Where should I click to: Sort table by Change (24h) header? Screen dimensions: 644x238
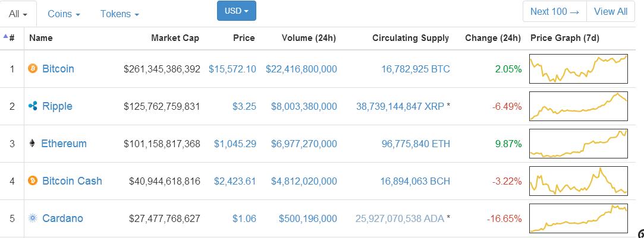493,38
